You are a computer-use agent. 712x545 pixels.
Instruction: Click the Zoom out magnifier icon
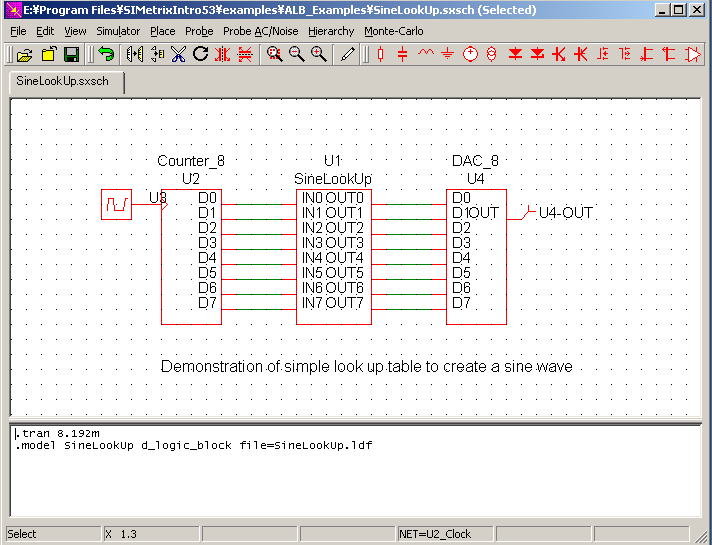pyautogui.click(x=297, y=54)
